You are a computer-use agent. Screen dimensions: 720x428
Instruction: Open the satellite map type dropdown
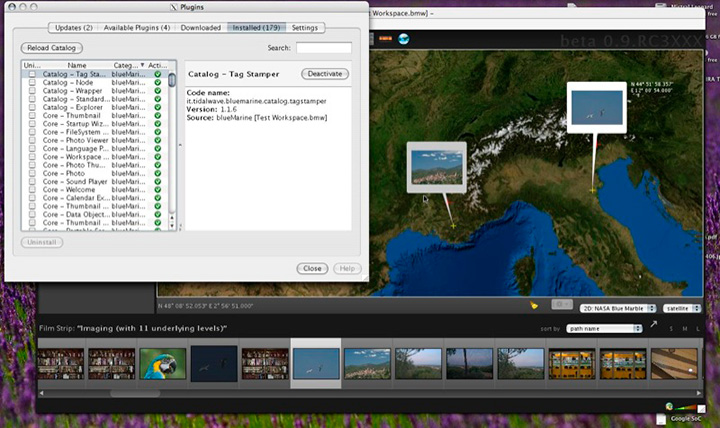pyautogui.click(x=682, y=309)
